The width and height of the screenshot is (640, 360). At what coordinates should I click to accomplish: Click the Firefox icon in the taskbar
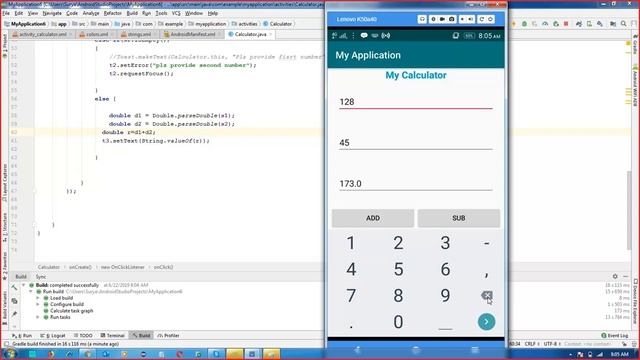[51, 354]
